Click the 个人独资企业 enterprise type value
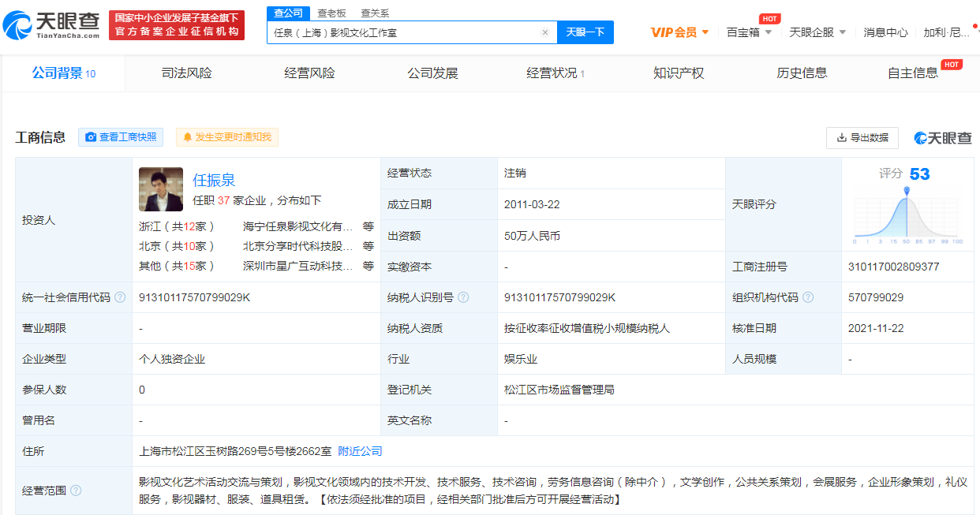 [172, 359]
